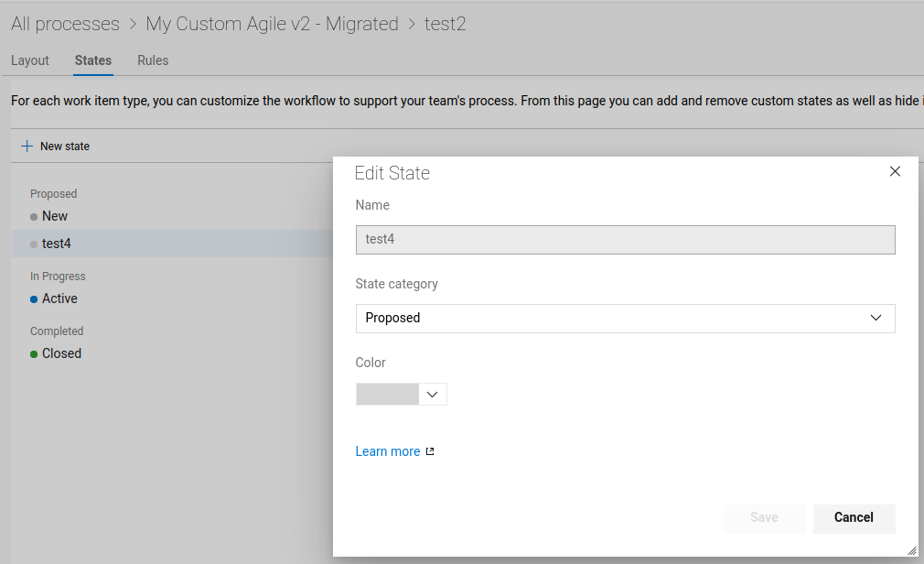
Task: Click the gray color swatch
Action: [x=387, y=395]
